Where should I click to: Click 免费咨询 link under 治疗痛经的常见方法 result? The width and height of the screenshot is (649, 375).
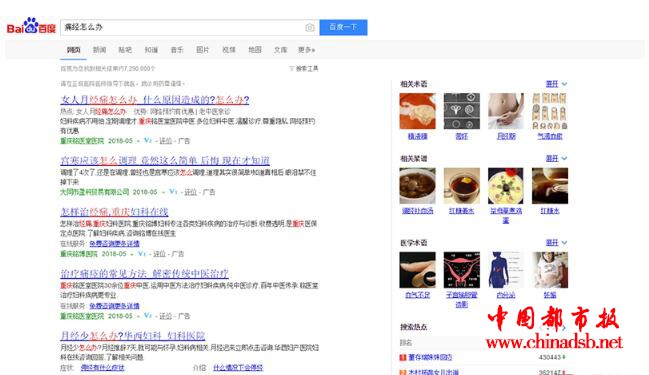point(114,306)
